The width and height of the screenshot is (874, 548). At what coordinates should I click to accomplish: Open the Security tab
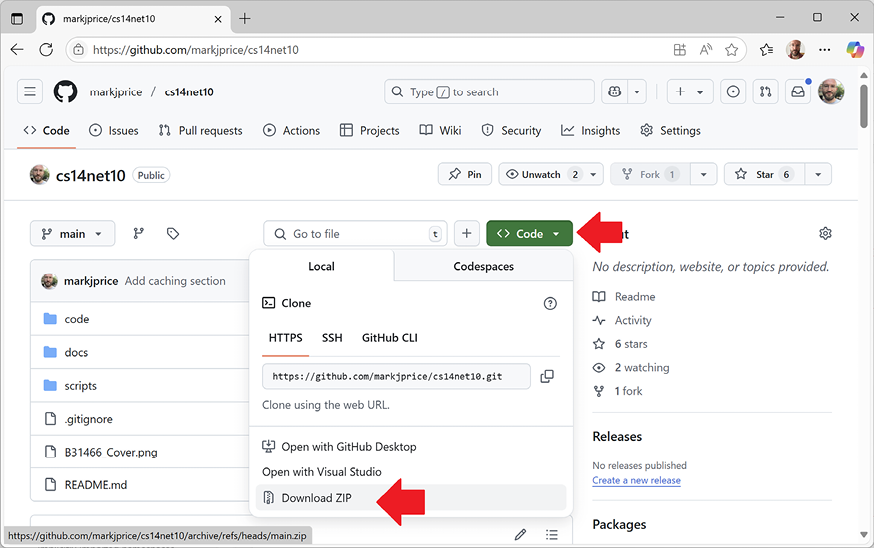(511, 130)
